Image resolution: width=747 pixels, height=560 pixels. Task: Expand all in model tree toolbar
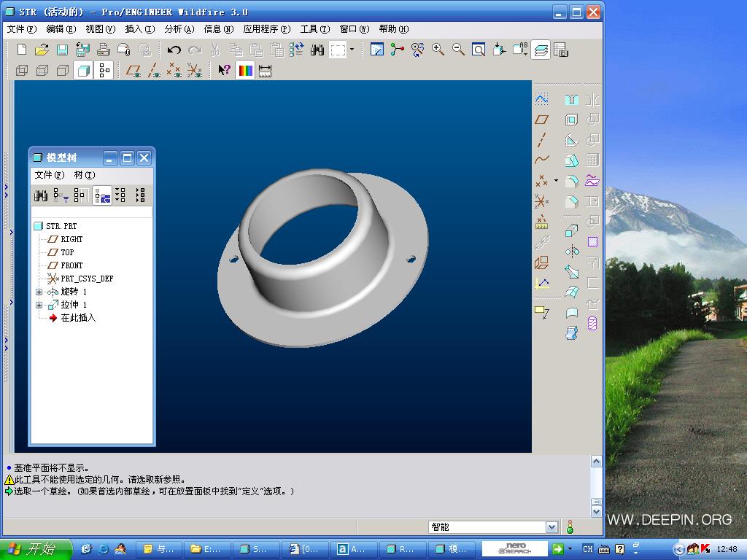pyautogui.click(x=120, y=195)
